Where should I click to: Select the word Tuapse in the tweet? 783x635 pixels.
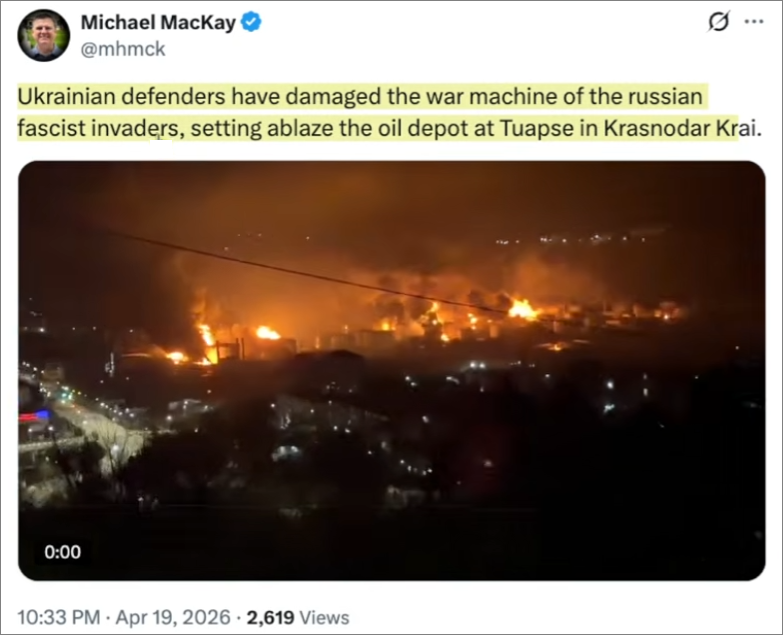click(x=537, y=128)
